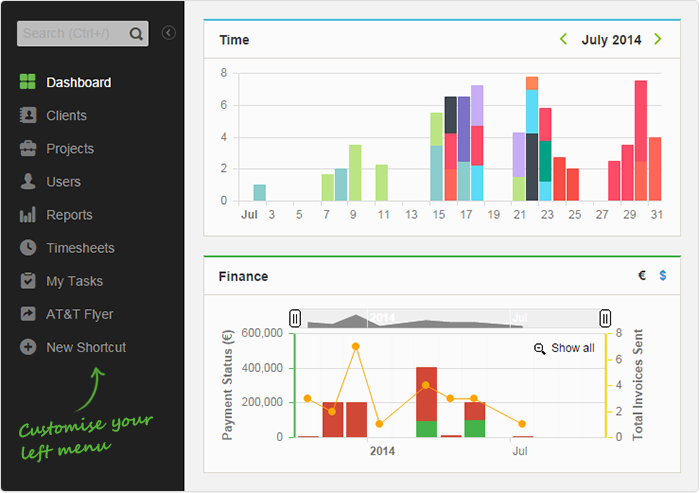
Task: Switch Finance currency to dollar
Action: pos(663,276)
